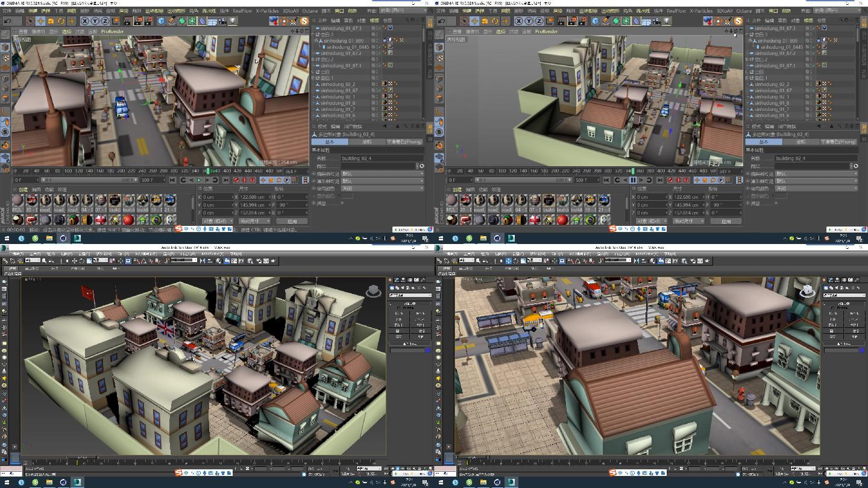
Task: Open object category dropdown in bottom-left 3ds Max
Action: tap(410, 295)
